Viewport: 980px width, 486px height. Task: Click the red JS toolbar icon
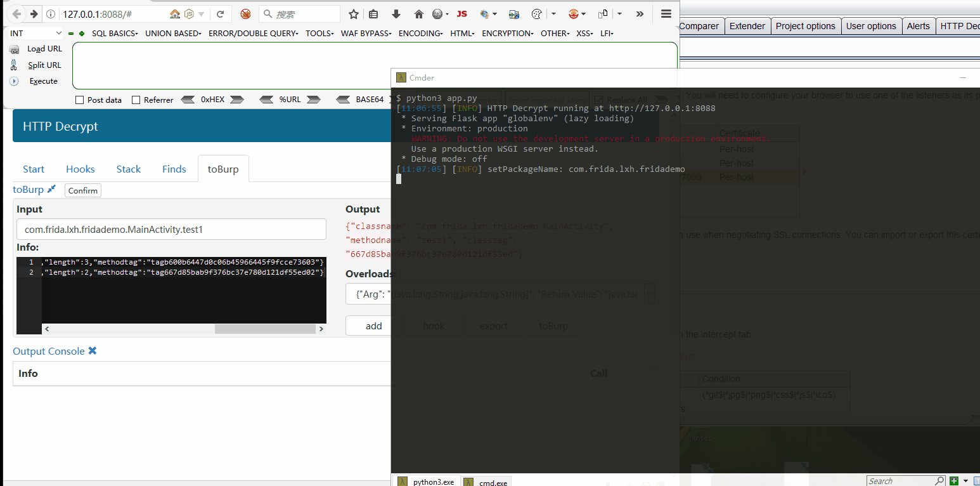[462, 14]
